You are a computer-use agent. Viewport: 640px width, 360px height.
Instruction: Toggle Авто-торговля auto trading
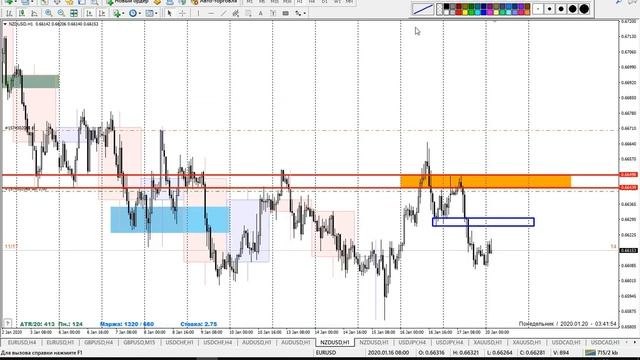214,2
